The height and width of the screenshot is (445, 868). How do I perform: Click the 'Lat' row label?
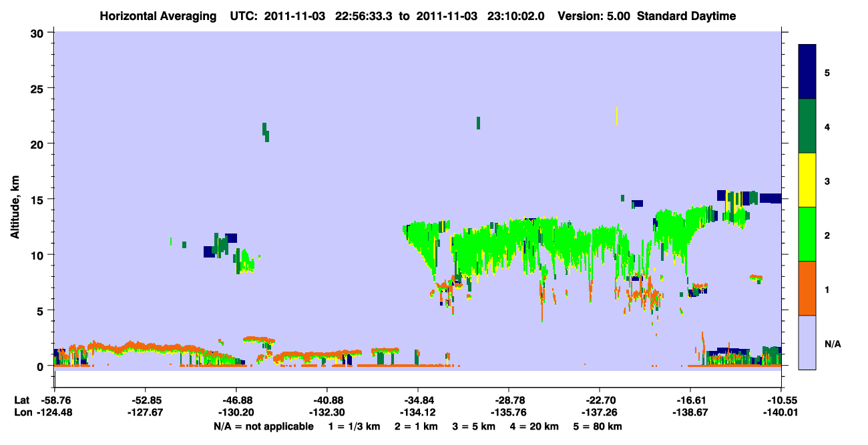(x=21, y=400)
